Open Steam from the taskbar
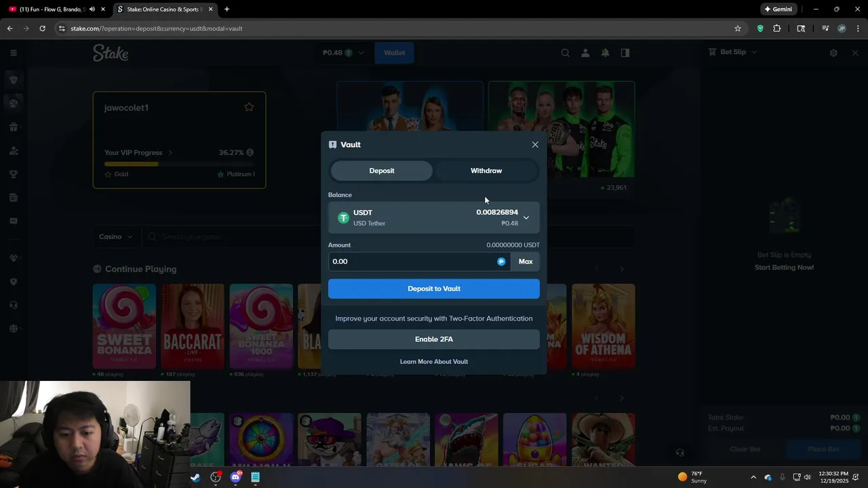The width and height of the screenshot is (868, 488). click(195, 477)
